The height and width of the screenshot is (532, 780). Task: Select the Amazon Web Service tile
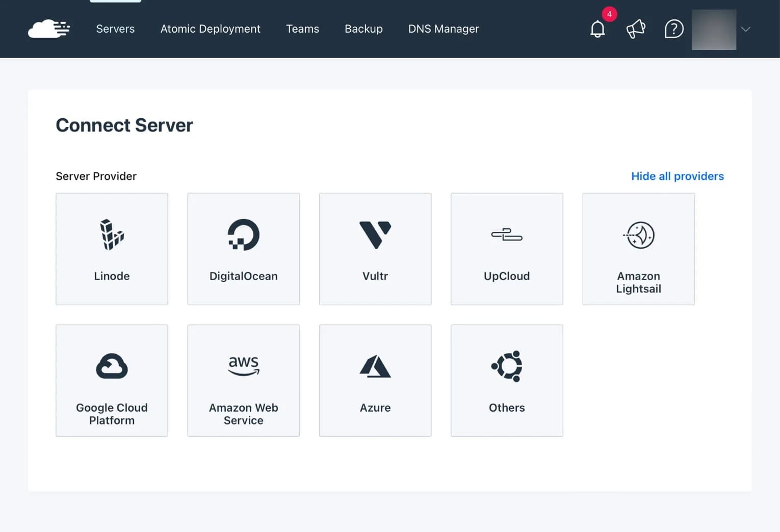243,381
